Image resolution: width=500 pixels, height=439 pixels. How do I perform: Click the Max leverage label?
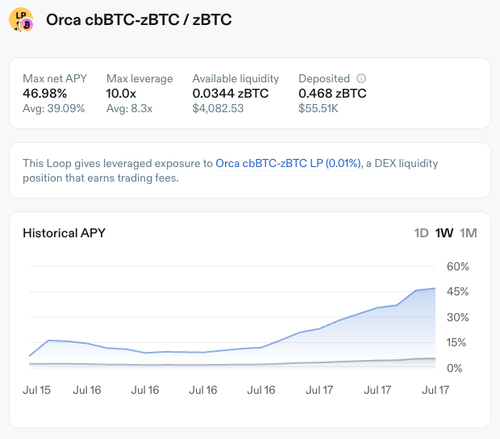139,78
